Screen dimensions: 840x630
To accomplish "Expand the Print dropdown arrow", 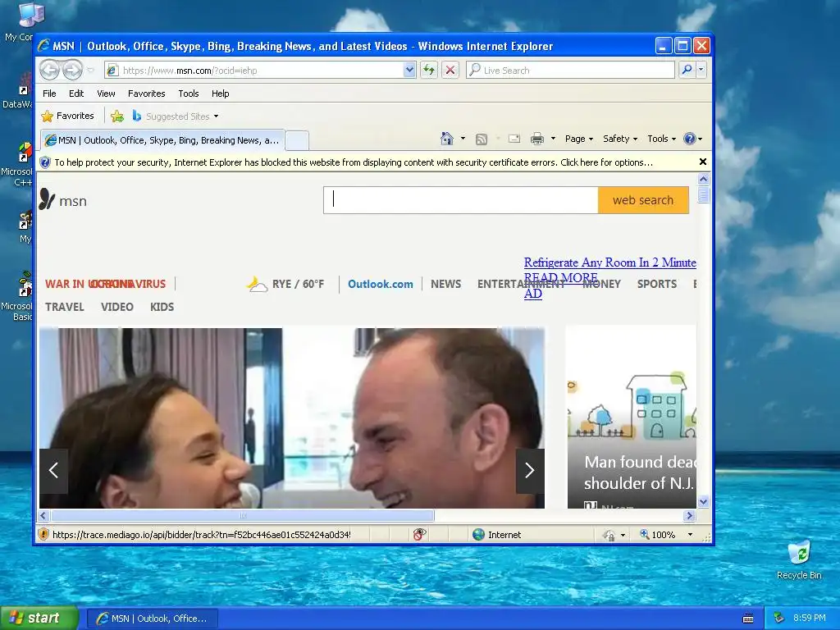I will coord(553,139).
